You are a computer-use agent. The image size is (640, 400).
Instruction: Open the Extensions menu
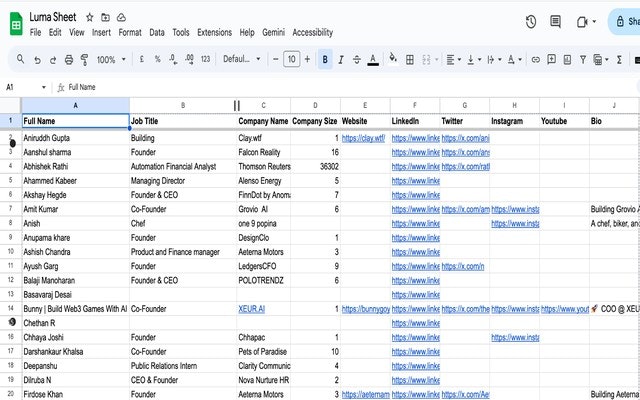tap(214, 32)
